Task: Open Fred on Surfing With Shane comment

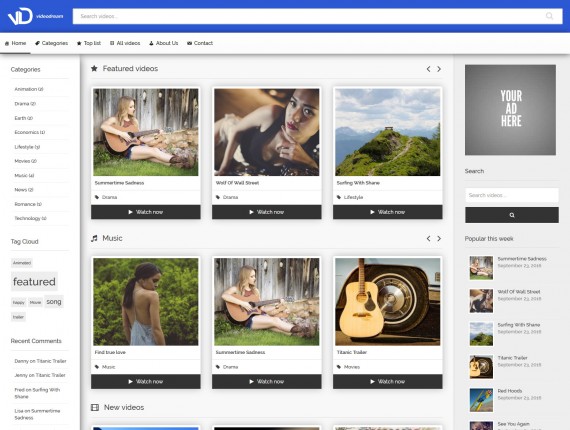Action: [x=37, y=393]
